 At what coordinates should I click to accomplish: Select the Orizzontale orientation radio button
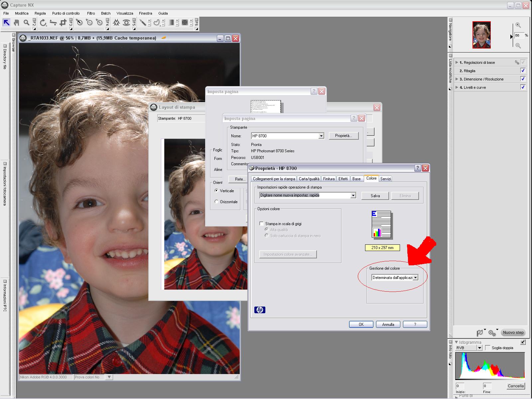(216, 202)
